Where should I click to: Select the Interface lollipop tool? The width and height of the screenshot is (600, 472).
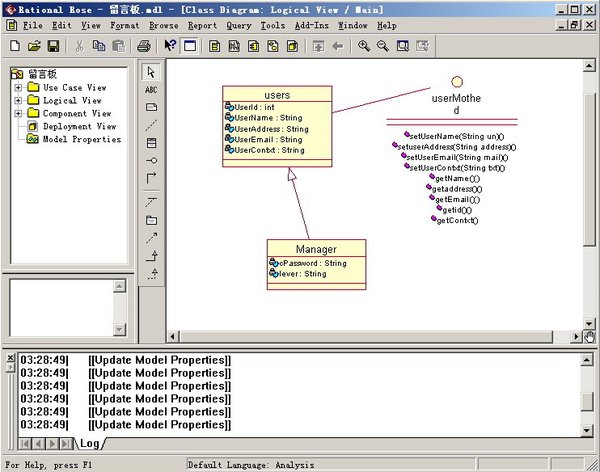[x=152, y=160]
